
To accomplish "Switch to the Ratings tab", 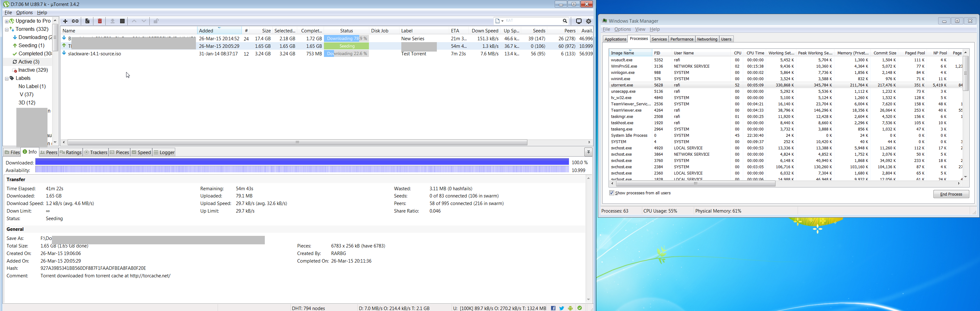I will (x=71, y=153).
